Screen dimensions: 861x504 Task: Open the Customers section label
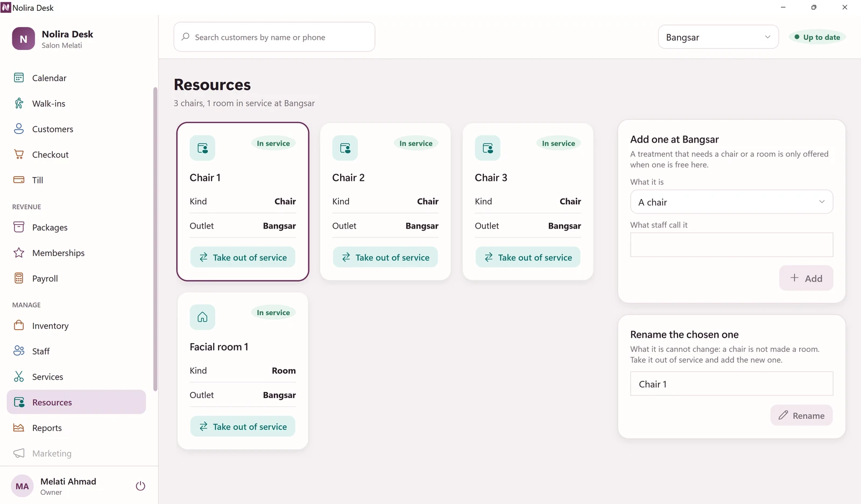pyautogui.click(x=53, y=129)
